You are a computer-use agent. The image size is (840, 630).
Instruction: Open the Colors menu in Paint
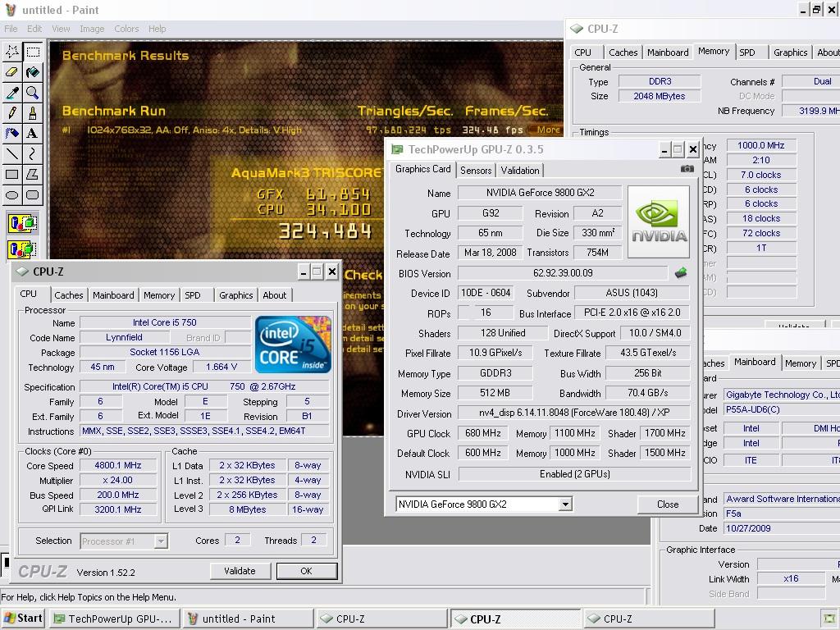[126, 29]
